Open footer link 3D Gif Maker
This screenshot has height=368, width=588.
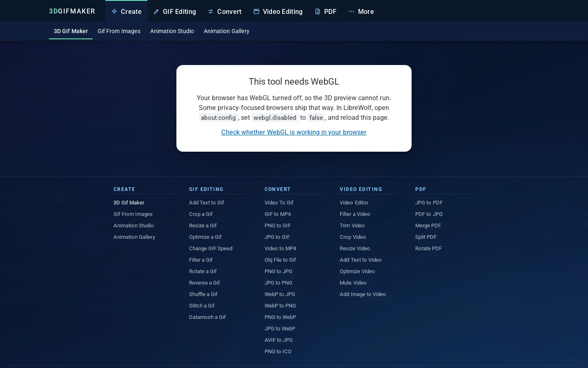(x=129, y=202)
